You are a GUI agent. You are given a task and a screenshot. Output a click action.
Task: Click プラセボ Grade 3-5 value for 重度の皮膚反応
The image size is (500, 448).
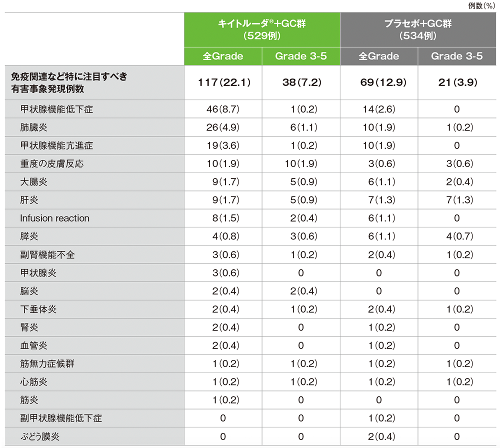(x=460, y=164)
